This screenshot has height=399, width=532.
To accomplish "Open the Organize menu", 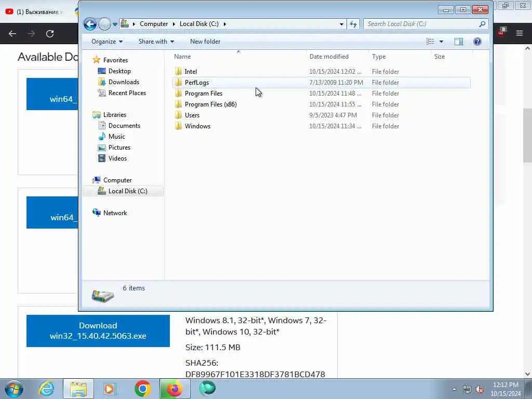I will pyautogui.click(x=107, y=42).
